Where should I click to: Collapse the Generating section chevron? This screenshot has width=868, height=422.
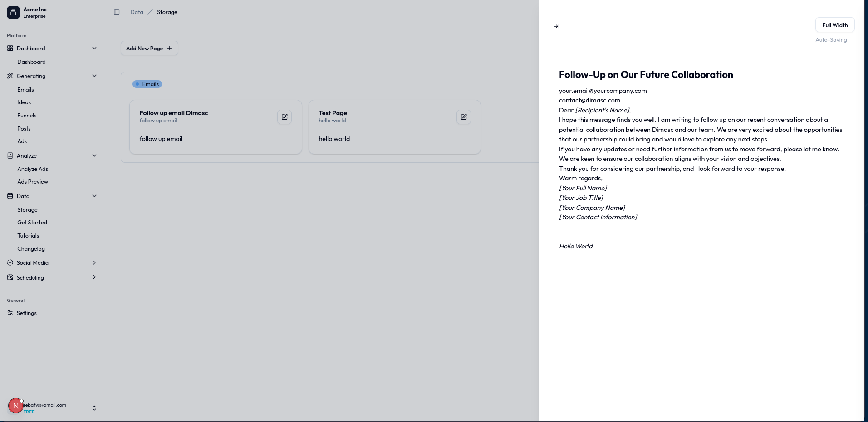pos(94,76)
